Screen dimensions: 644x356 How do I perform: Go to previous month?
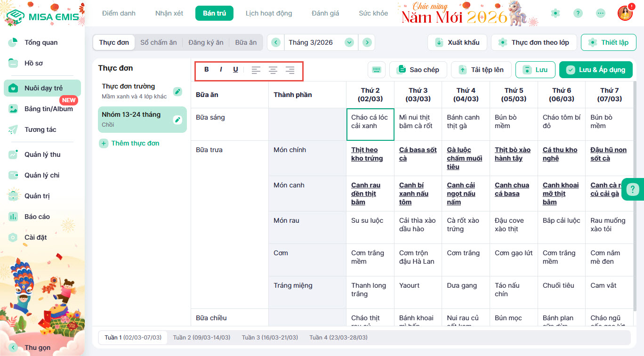(x=275, y=42)
